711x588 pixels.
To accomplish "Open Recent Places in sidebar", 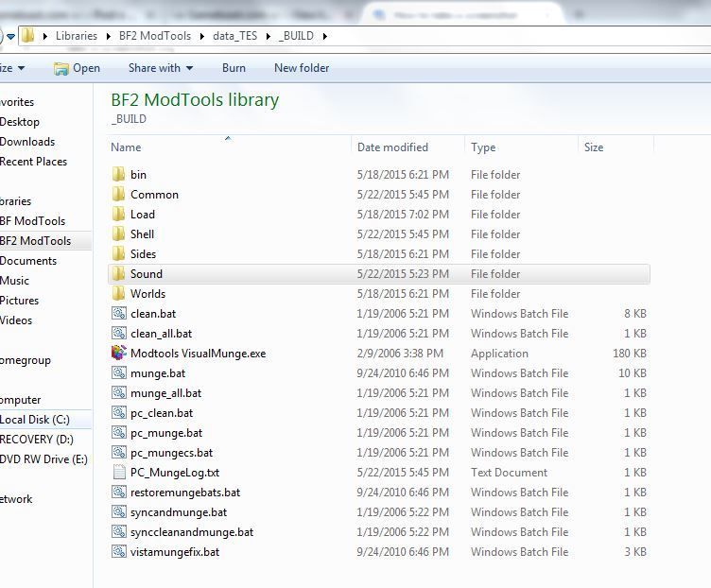I will (33, 162).
